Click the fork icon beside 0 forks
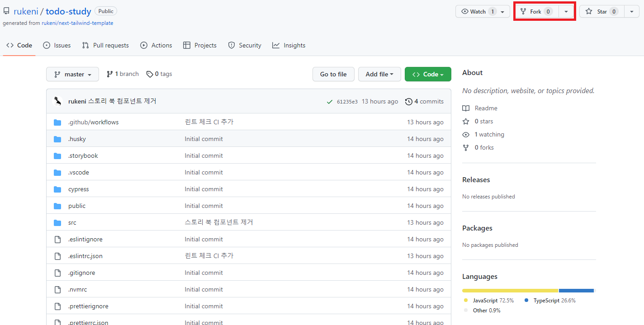The width and height of the screenshot is (644, 325). [466, 147]
